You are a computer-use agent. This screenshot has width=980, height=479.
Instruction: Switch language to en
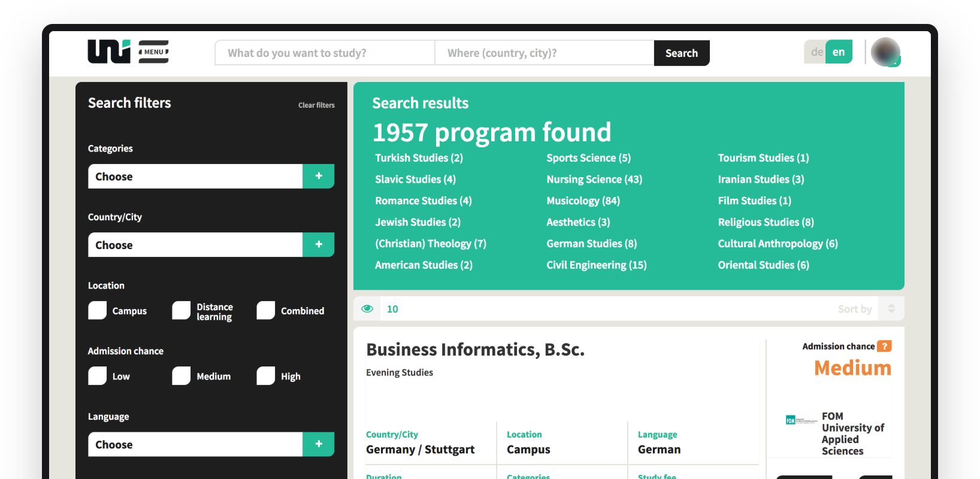pyautogui.click(x=839, y=52)
